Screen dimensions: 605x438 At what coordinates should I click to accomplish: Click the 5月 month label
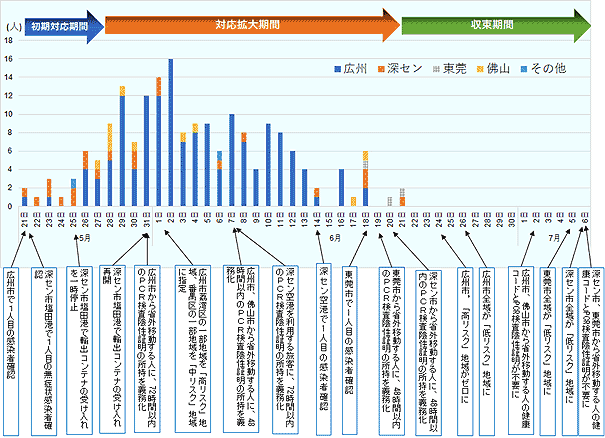pos(84,238)
